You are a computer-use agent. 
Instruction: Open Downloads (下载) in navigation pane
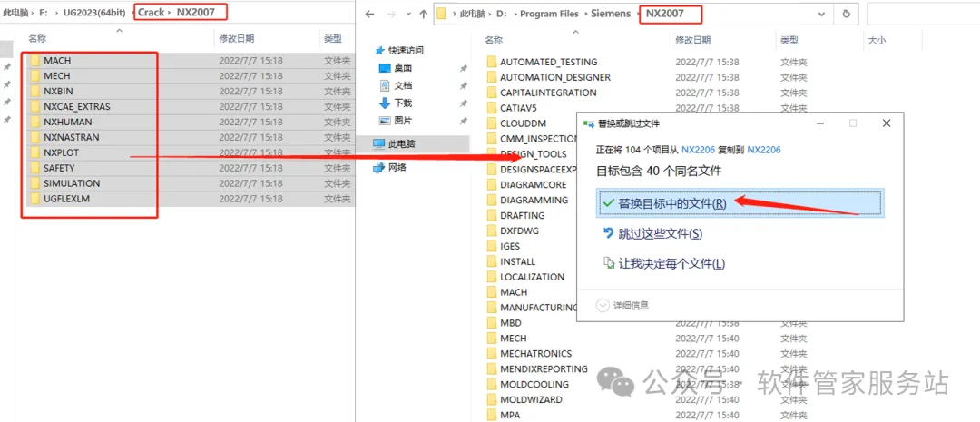click(x=397, y=103)
